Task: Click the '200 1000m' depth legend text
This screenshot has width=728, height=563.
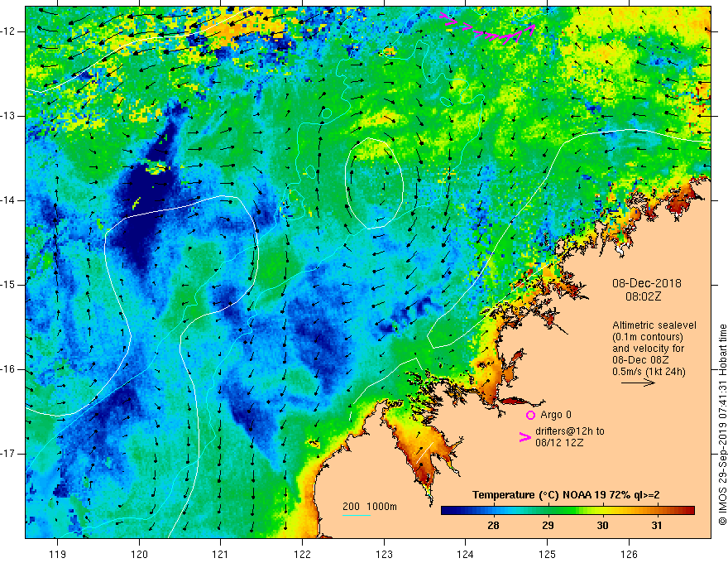Action: 370,507
